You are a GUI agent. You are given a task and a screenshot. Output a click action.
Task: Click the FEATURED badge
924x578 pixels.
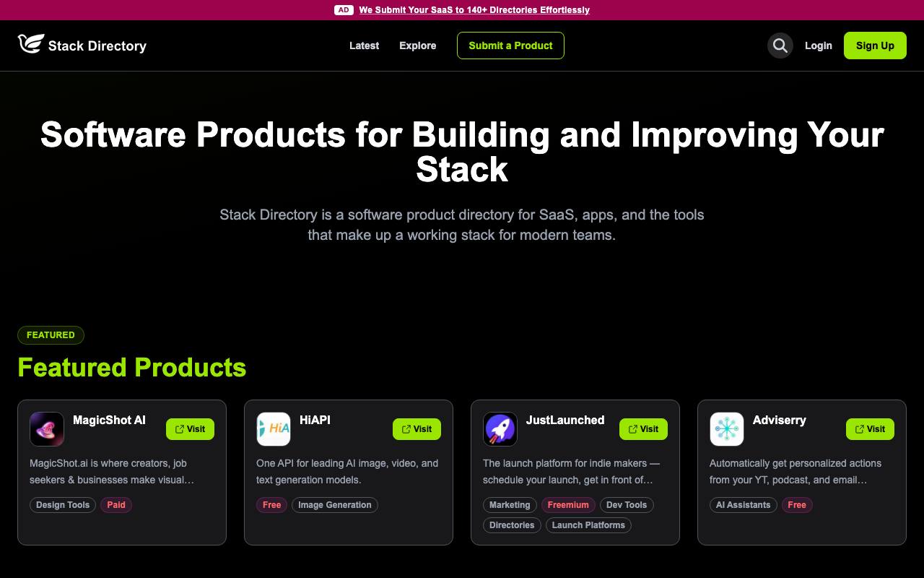[51, 335]
